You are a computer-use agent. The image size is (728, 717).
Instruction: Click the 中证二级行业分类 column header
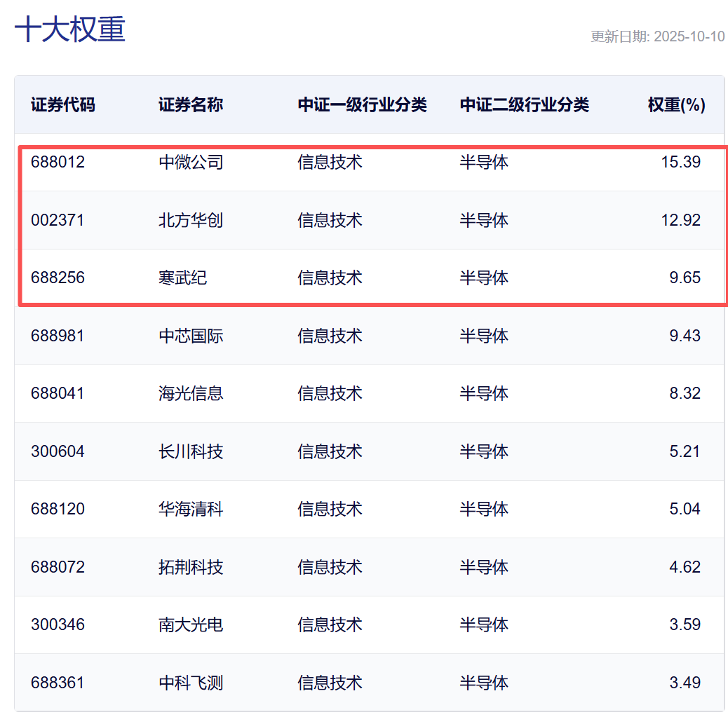(x=524, y=105)
